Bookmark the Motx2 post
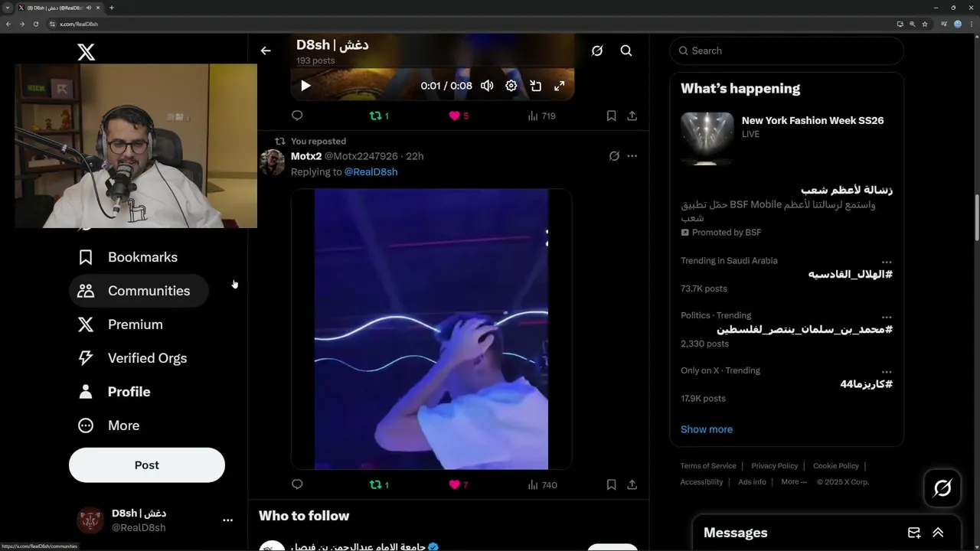 click(611, 484)
